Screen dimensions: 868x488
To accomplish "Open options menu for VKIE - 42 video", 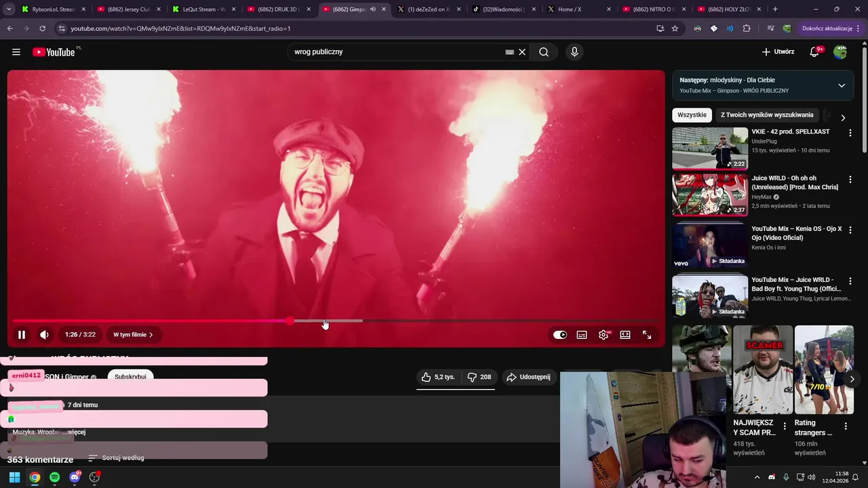I will [850, 133].
